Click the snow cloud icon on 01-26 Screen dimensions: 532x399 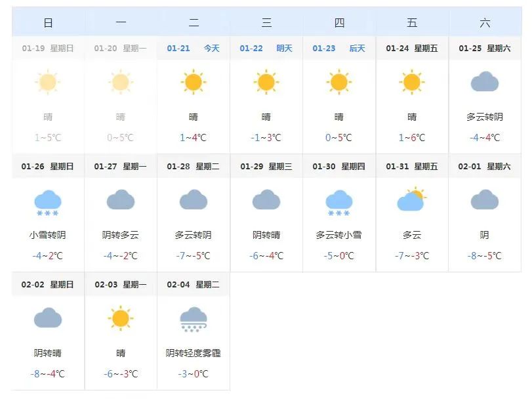(48, 202)
